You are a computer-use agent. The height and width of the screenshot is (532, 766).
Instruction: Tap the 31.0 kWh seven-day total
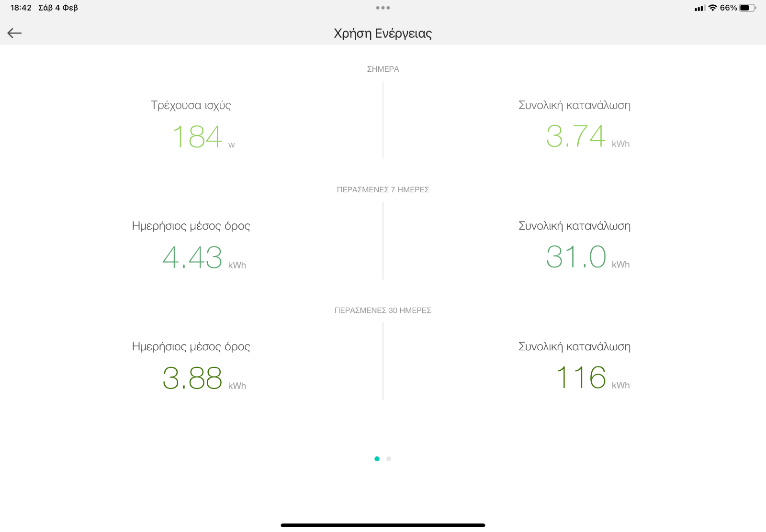tap(587, 257)
